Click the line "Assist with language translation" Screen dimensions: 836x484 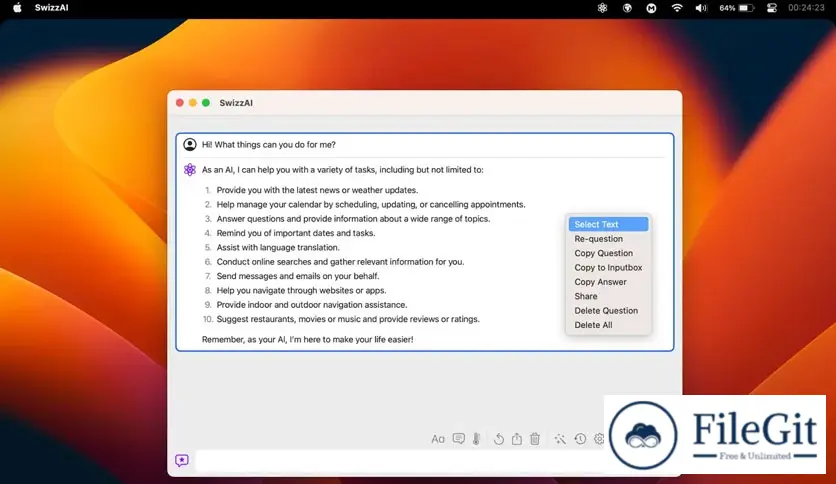(x=278, y=247)
